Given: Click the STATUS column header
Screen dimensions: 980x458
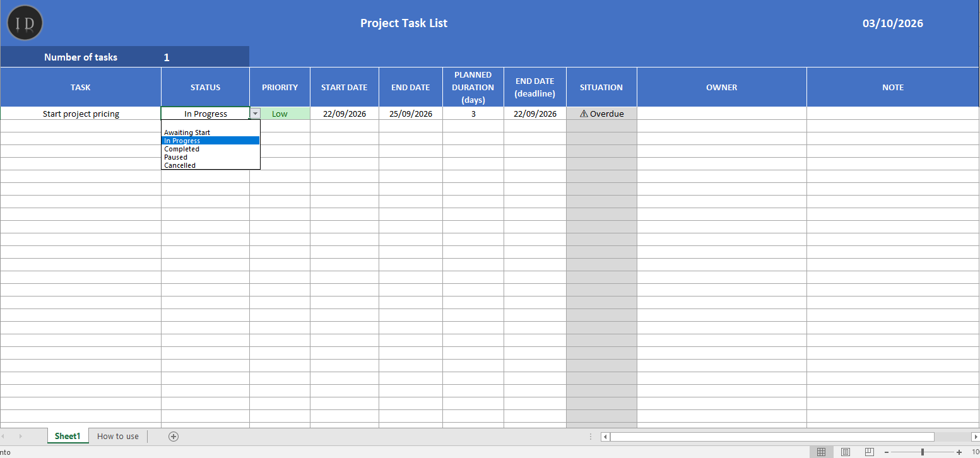Looking at the screenshot, I should coord(206,87).
